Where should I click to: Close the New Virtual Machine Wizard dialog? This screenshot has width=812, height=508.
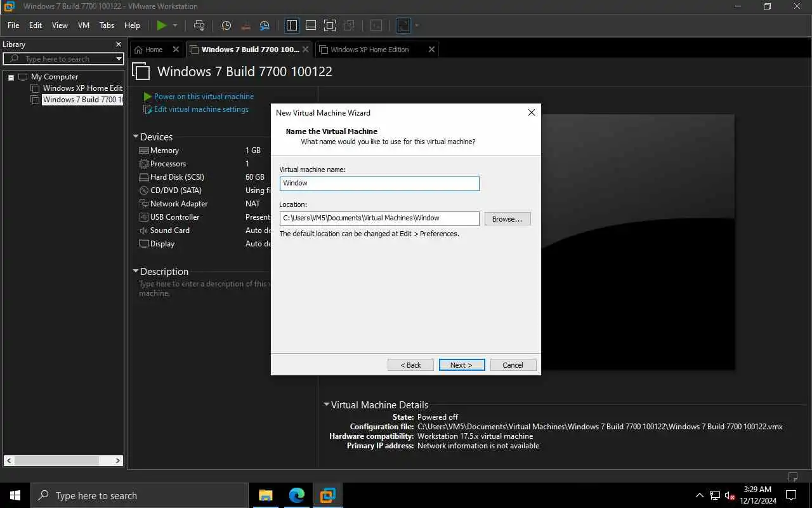click(532, 112)
